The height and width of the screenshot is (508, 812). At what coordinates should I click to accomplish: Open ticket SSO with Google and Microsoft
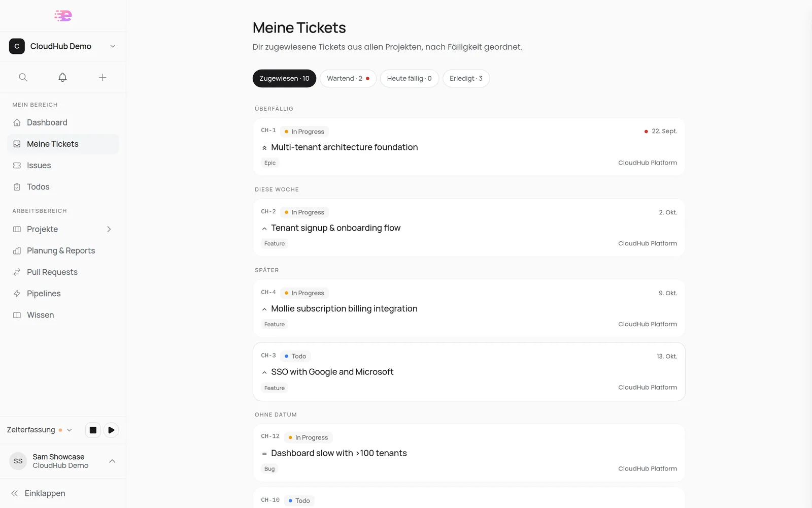click(332, 372)
